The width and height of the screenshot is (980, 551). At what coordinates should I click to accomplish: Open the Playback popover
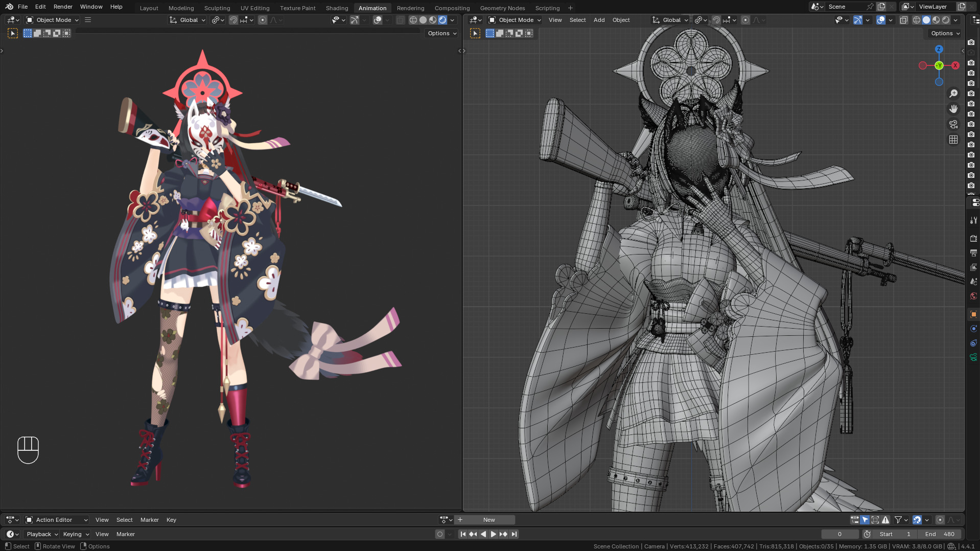(42, 534)
